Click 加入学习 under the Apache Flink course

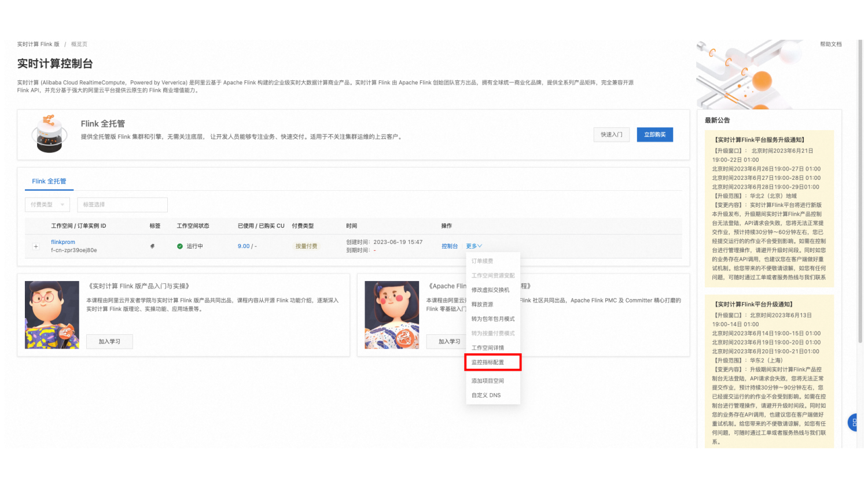click(x=449, y=342)
